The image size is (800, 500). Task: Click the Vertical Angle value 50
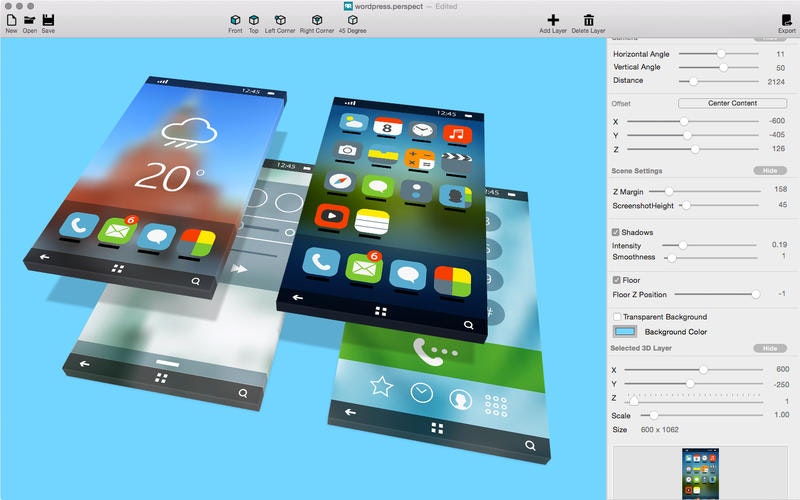point(781,68)
